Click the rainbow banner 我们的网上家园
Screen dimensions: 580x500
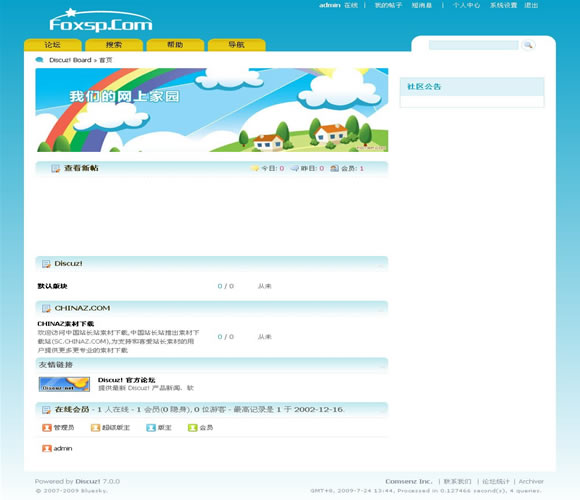[212, 110]
